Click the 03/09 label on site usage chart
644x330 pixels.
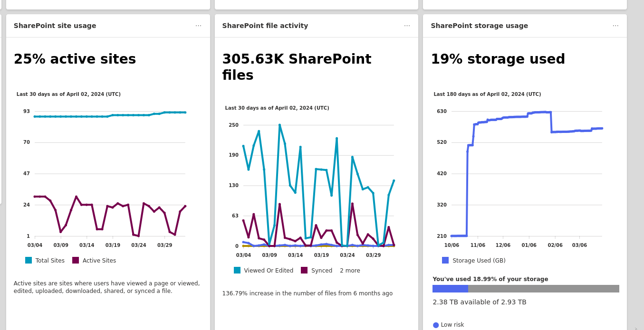click(x=61, y=245)
